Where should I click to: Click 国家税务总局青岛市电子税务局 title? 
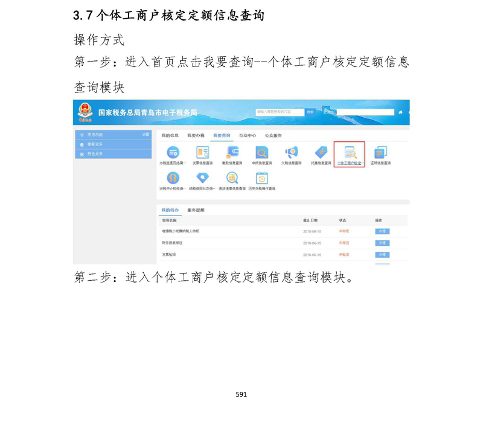tap(148, 112)
